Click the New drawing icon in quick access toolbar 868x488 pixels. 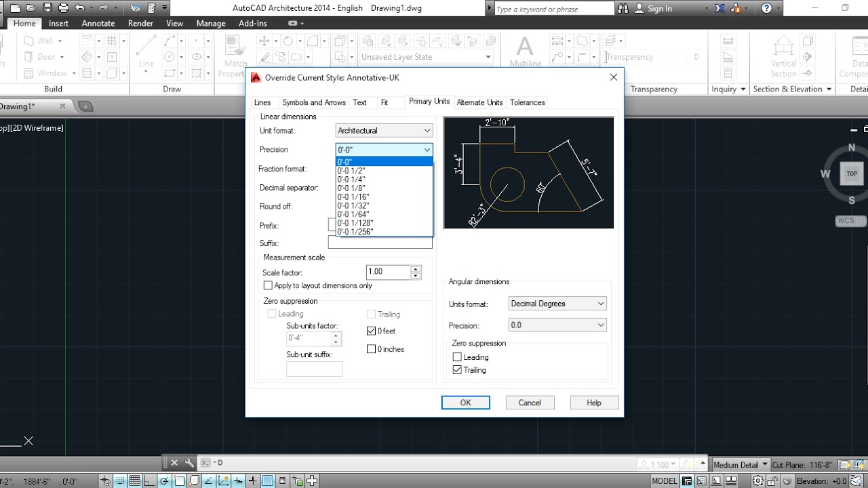coord(14,8)
